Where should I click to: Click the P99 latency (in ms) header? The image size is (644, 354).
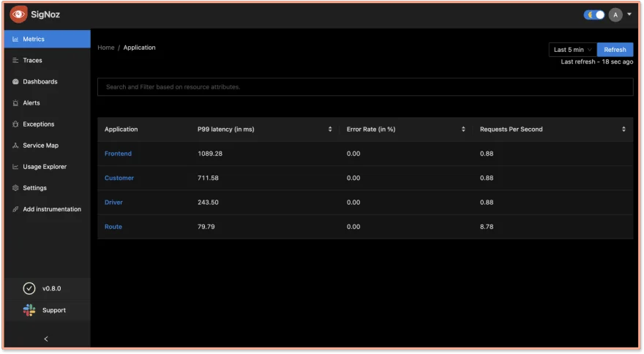click(226, 129)
